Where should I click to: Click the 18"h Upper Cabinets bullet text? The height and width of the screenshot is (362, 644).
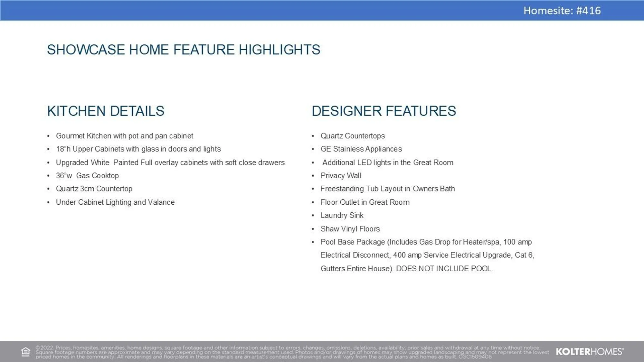tap(138, 149)
